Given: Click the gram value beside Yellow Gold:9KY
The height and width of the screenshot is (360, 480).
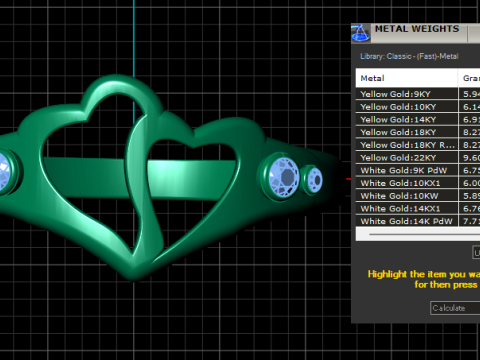Looking at the screenshot, I should [471, 94].
